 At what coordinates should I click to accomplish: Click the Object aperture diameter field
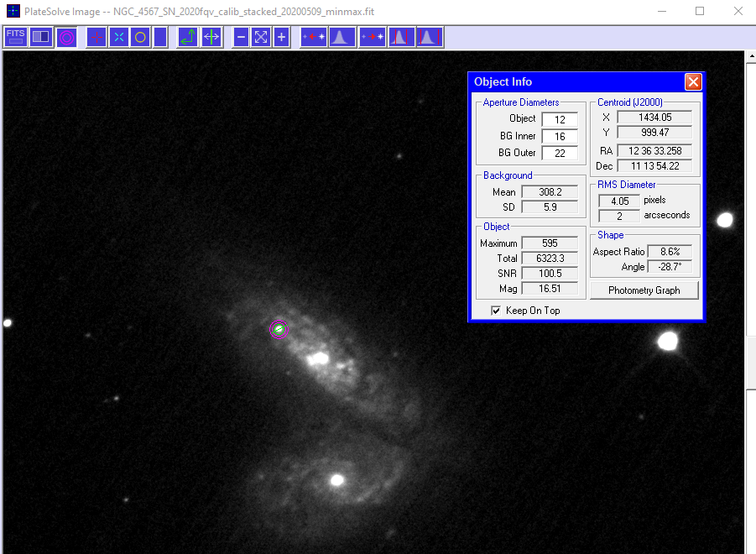[559, 119]
